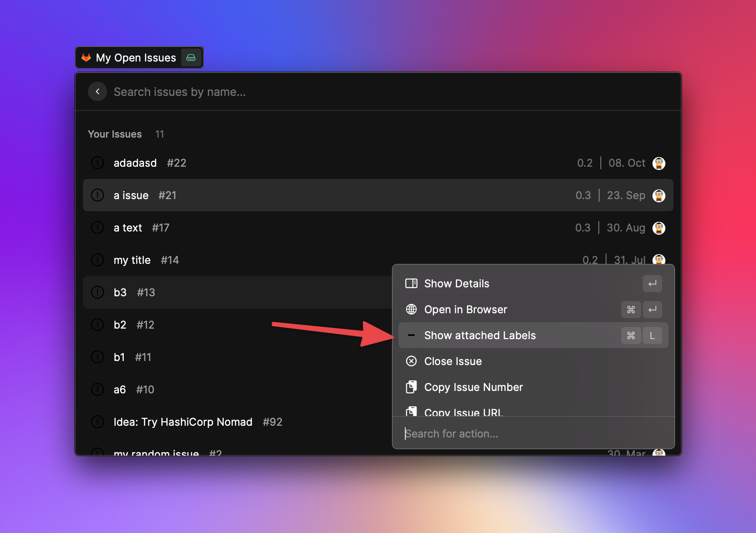The image size is (756, 533).
Task: Click the globe icon next to Open in Browser
Action: point(411,309)
